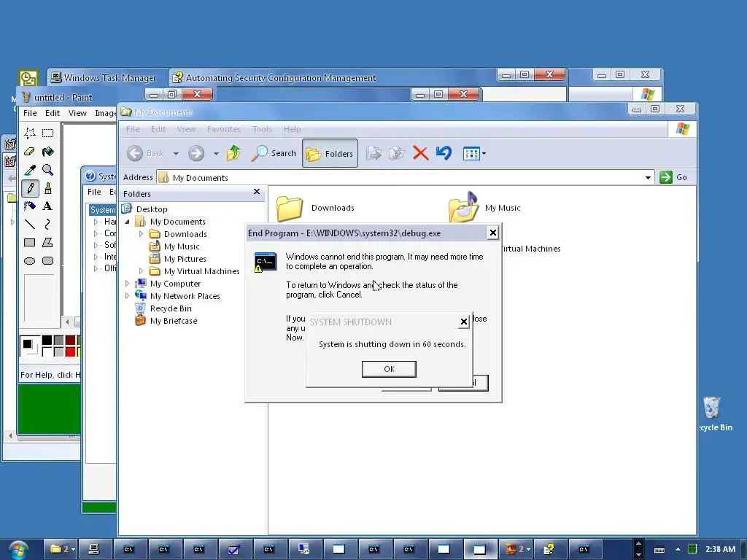The width and height of the screenshot is (747, 560).
Task: Select Desktop in the Folders tree
Action: click(x=152, y=209)
